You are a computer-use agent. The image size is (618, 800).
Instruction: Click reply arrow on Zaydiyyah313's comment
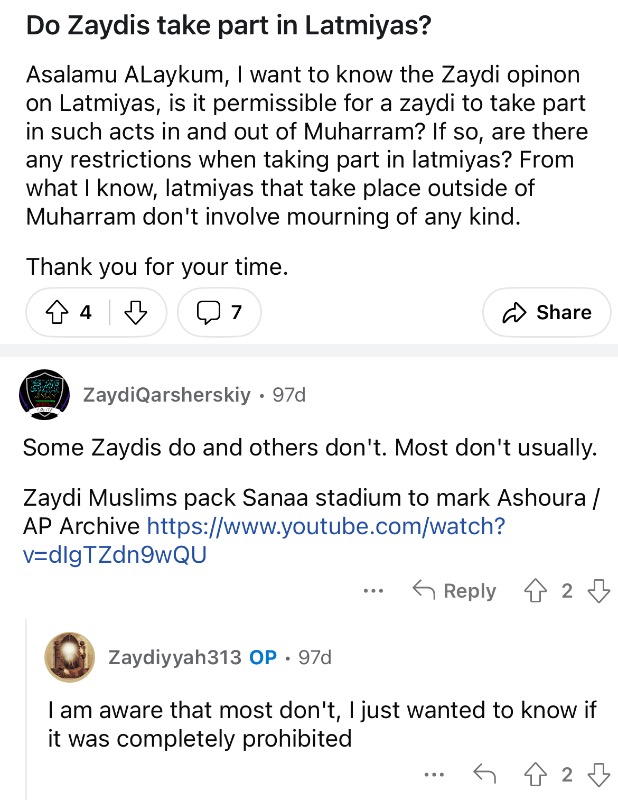484,775
